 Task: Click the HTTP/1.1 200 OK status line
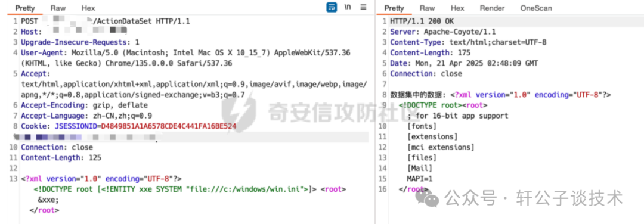pos(422,21)
